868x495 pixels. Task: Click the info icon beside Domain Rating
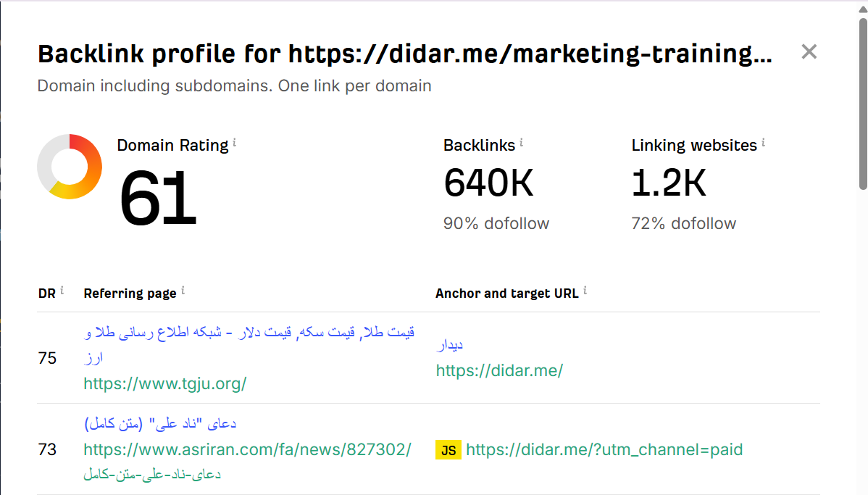pos(234,141)
